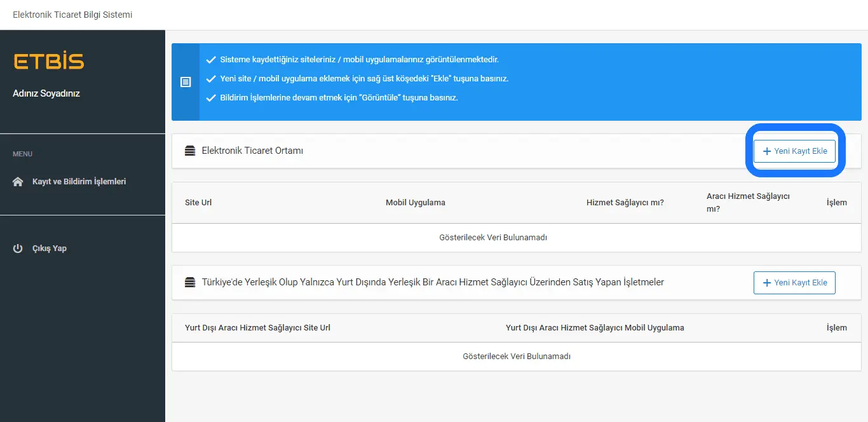Click the document icon in the blue info banner
Image resolution: width=868 pixels, height=422 pixels.
point(186,82)
